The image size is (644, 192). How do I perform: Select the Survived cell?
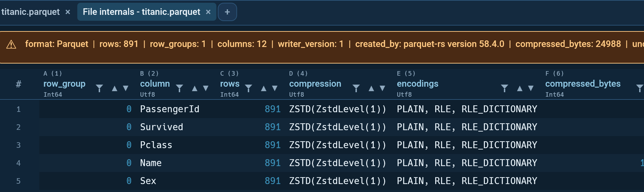coord(162,127)
